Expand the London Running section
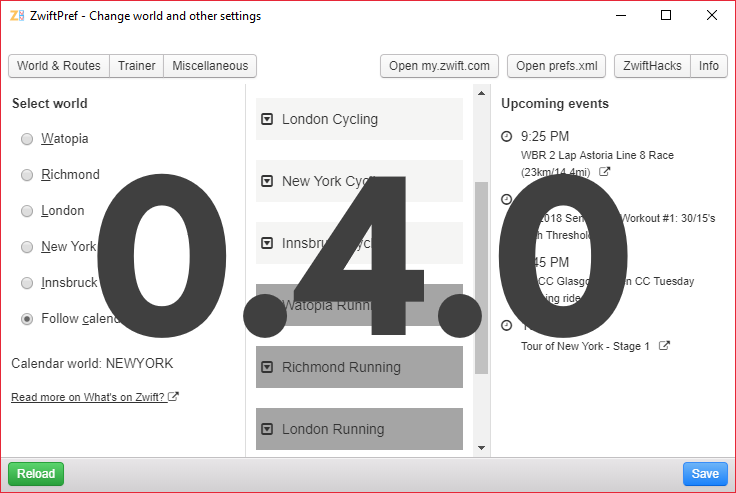Viewport: 736px width, 493px height. [x=359, y=429]
